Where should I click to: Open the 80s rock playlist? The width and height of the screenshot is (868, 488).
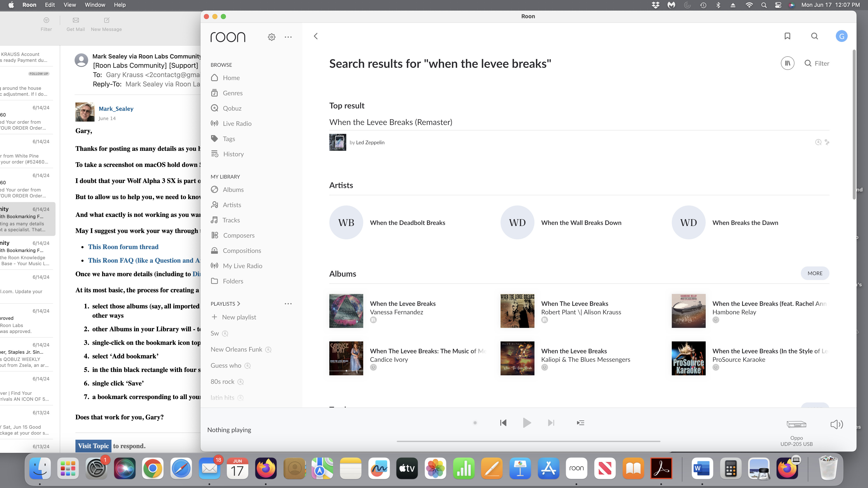pyautogui.click(x=222, y=382)
